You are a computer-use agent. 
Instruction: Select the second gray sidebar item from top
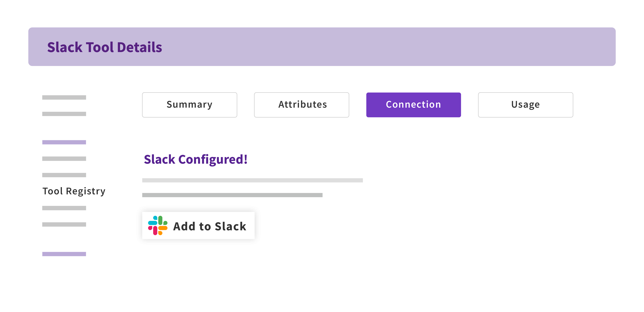(64, 114)
